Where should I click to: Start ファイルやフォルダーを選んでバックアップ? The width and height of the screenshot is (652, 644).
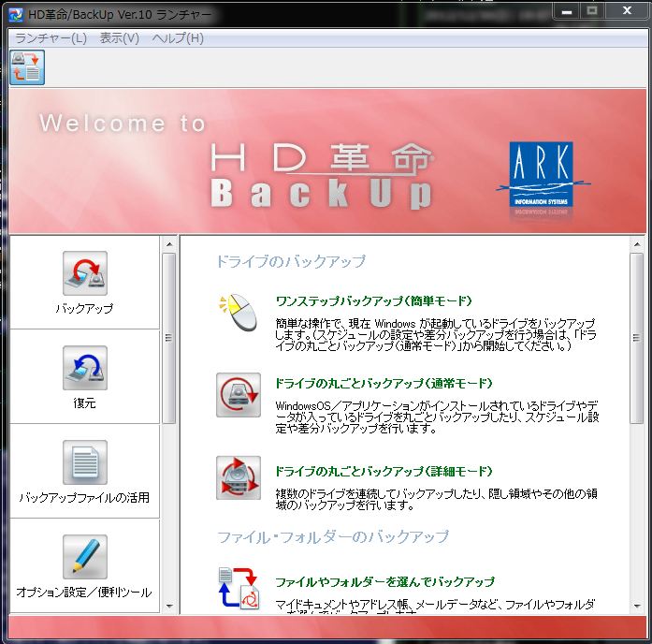point(385,581)
